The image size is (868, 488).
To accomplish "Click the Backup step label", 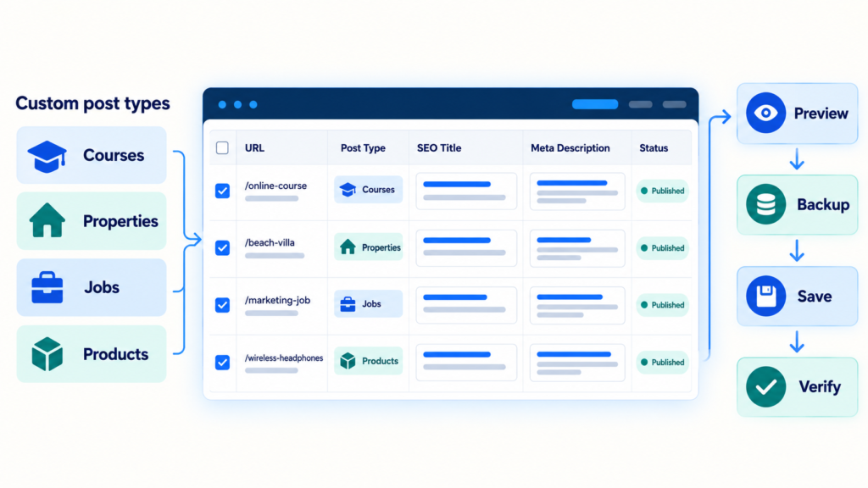I will 823,205.
